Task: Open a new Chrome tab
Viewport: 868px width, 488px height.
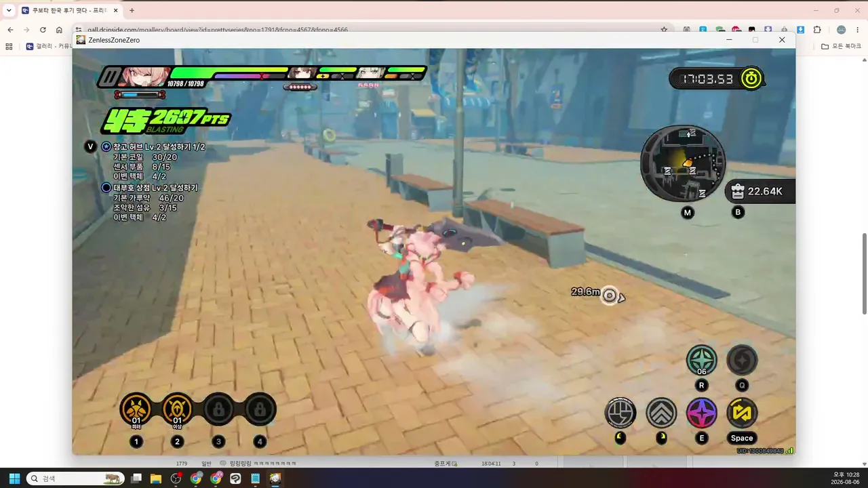Action: tap(132, 10)
